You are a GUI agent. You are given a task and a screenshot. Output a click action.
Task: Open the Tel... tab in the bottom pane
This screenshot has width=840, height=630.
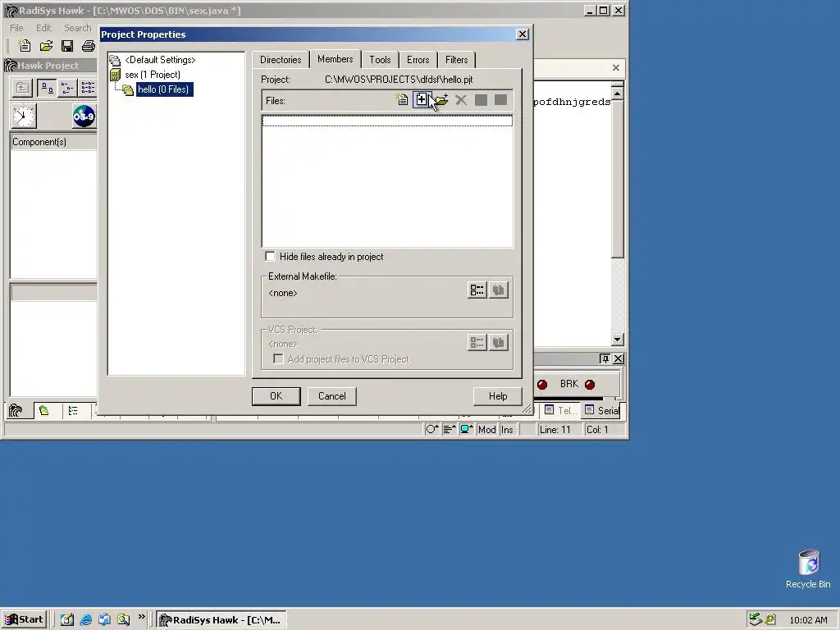click(x=560, y=411)
